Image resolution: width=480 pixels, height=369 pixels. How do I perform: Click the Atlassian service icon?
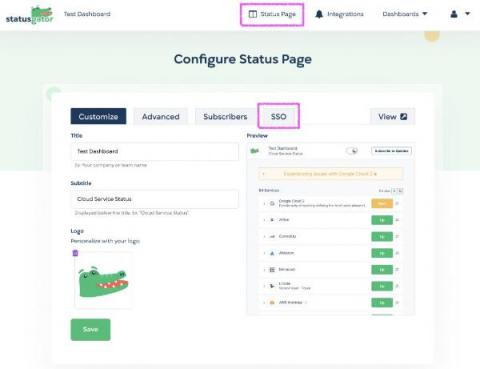click(272, 253)
